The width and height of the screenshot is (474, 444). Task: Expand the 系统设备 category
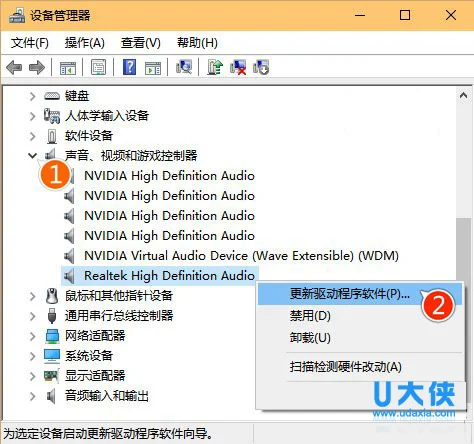[x=32, y=356]
